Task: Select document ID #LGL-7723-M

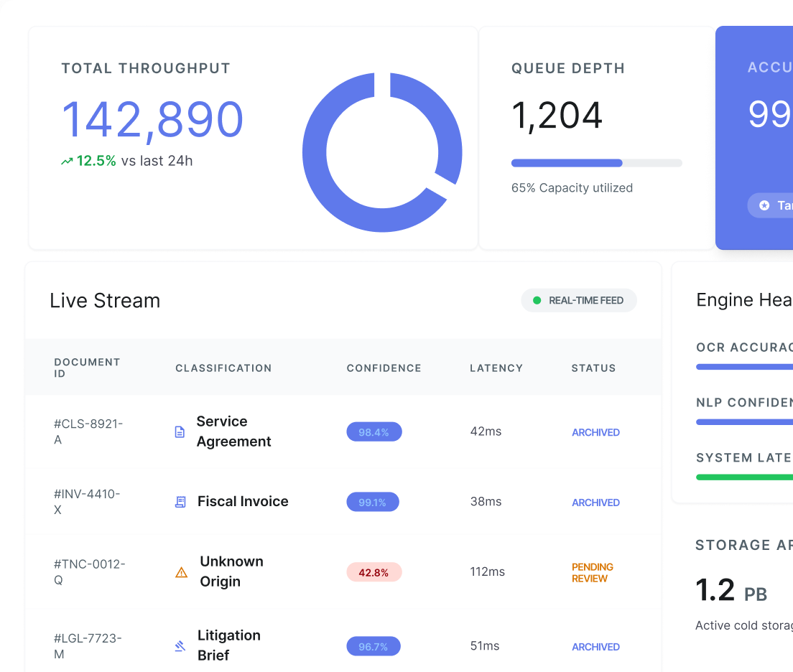Action: click(x=88, y=646)
